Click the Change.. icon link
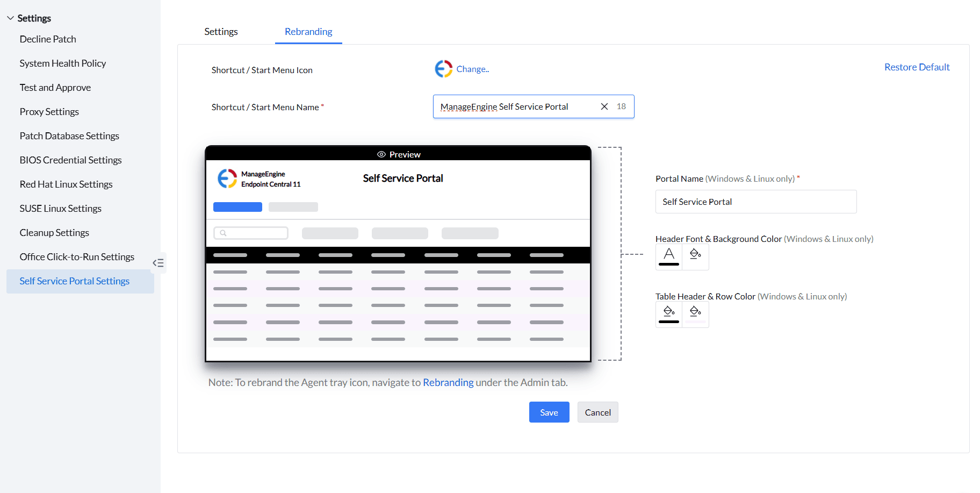The width and height of the screenshot is (980, 493). tap(473, 69)
